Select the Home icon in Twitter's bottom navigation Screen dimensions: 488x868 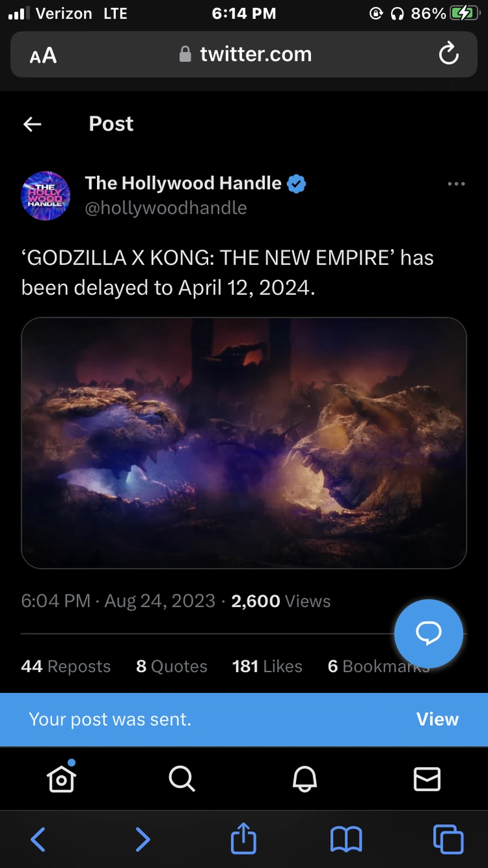point(61,779)
